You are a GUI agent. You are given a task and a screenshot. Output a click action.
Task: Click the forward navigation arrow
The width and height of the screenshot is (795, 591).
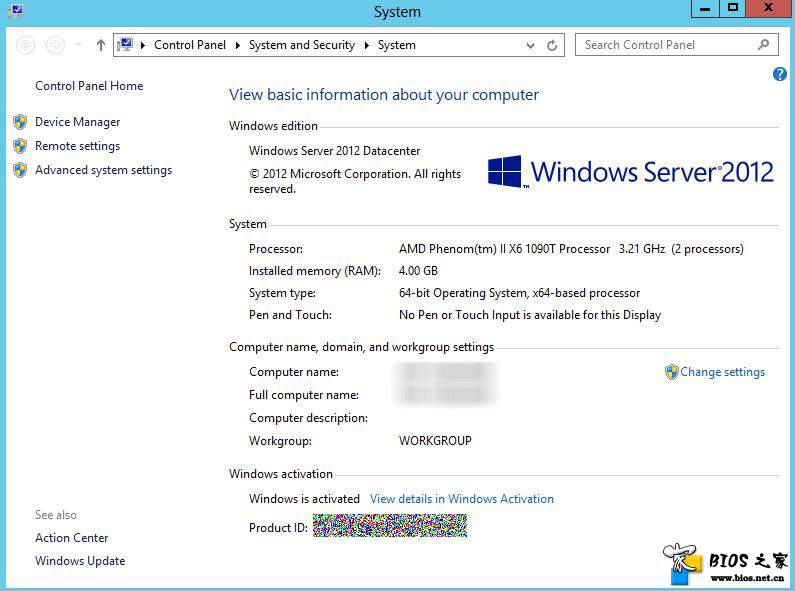coord(55,45)
